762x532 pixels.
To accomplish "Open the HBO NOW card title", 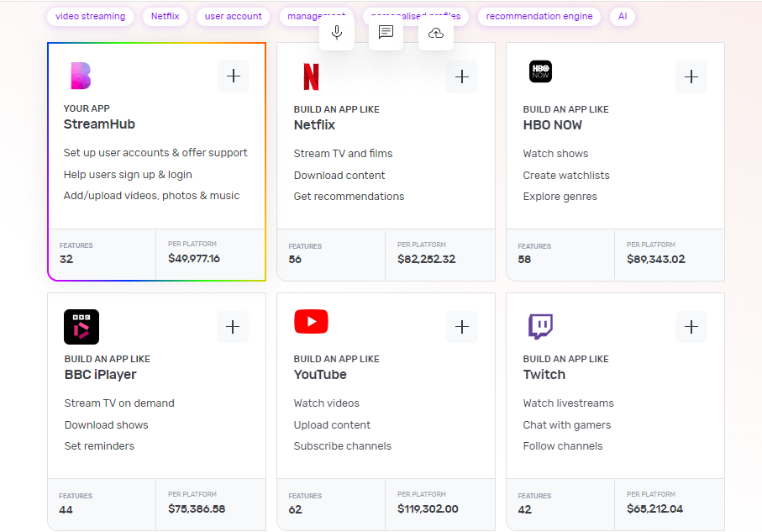I will (x=553, y=125).
